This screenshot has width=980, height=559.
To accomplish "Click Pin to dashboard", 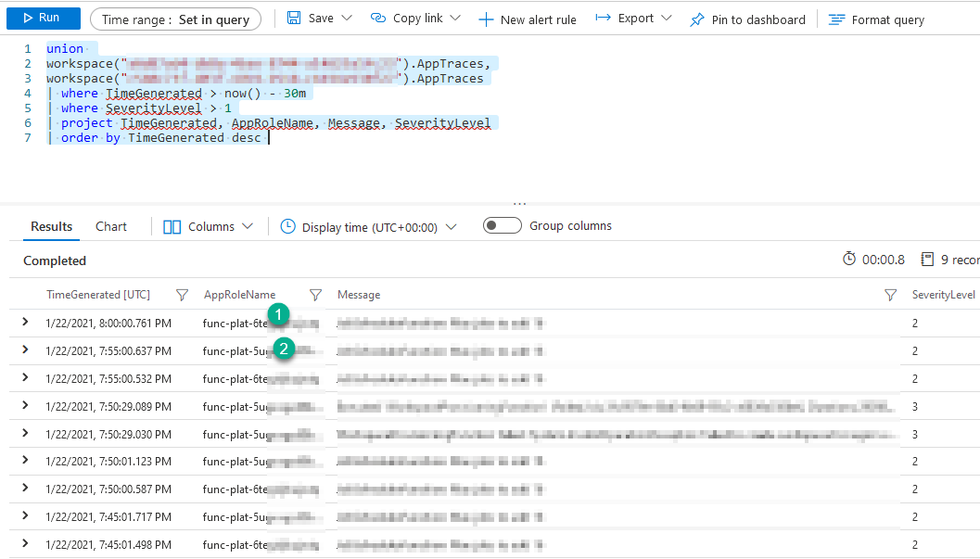I will click(x=747, y=19).
